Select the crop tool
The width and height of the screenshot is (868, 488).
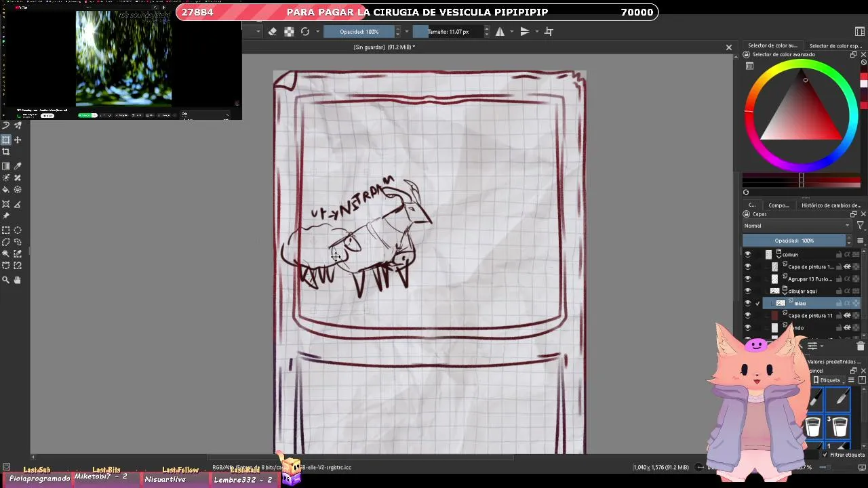[x=5, y=152]
